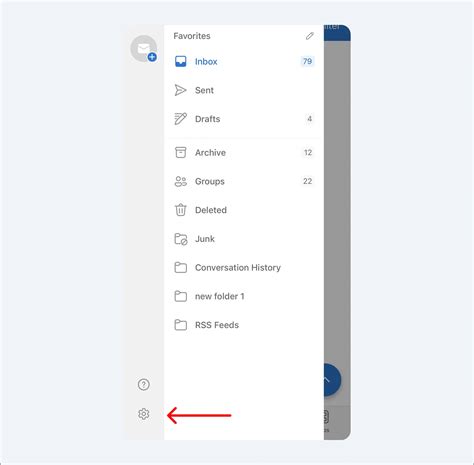
Task: Add account using the envelope plus icon
Action: [x=144, y=49]
